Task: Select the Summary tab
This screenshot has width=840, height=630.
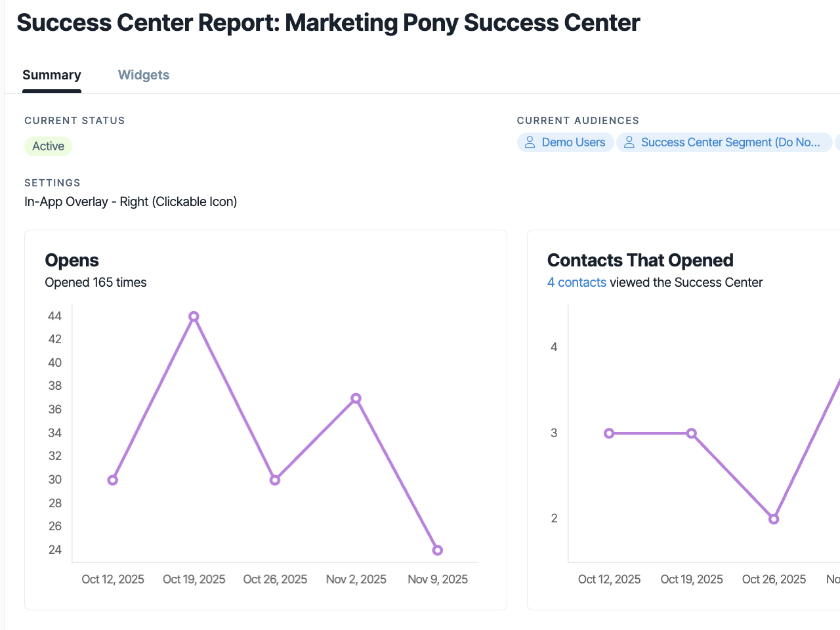Action: tap(52, 75)
